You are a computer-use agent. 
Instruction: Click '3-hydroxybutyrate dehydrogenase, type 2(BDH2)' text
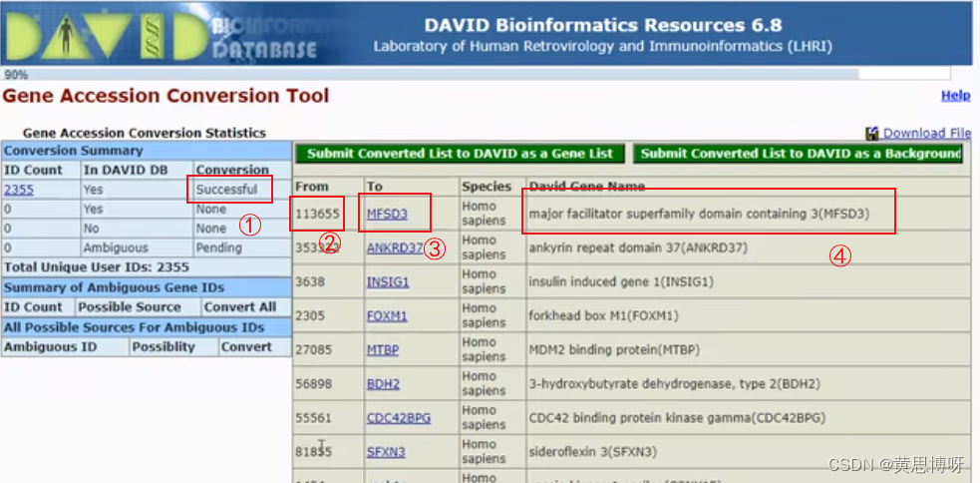tap(674, 383)
